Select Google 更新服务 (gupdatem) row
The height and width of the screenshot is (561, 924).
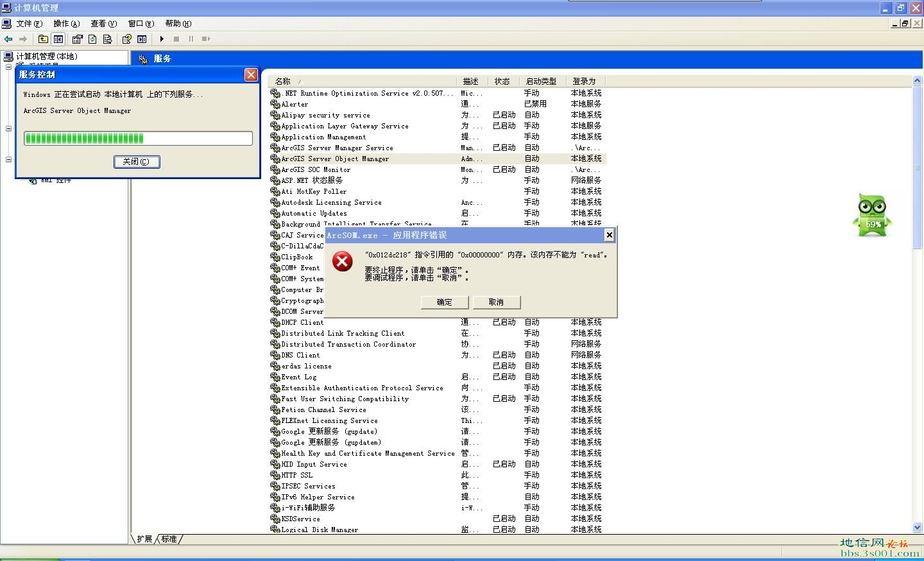coord(438,442)
